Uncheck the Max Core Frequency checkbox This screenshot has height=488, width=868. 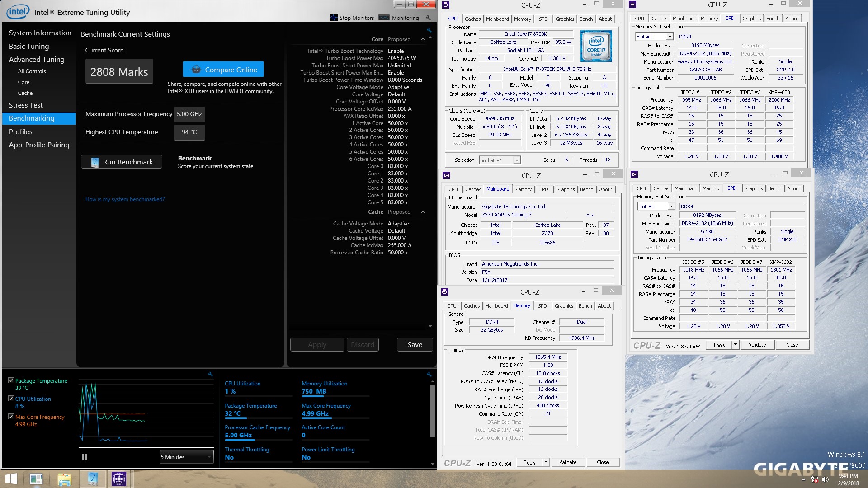11,417
